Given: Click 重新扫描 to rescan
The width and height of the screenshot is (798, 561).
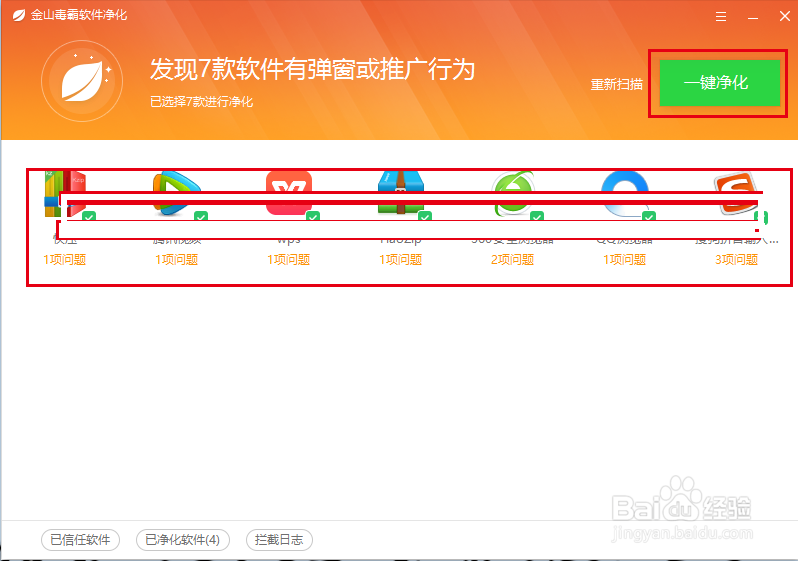Looking at the screenshot, I should tap(617, 84).
